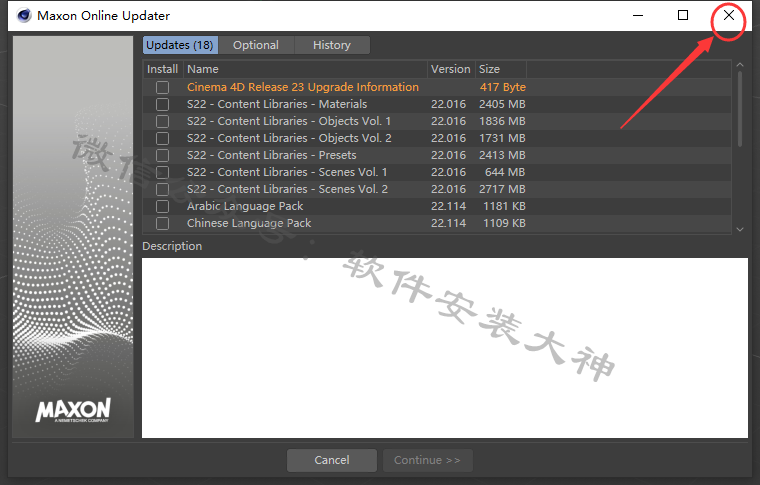Click the 644 MB size value
760x485 pixels.
505,172
